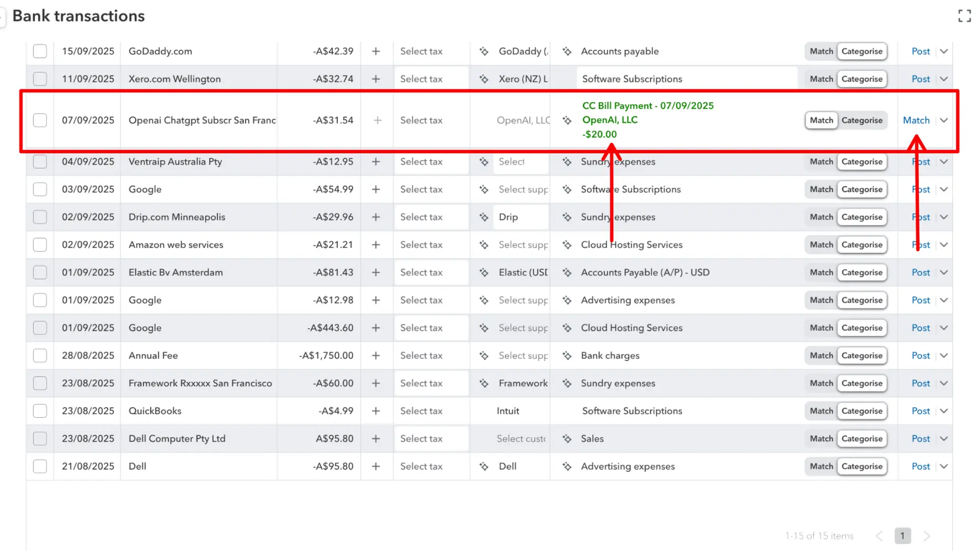Click plus icon in GoDaddy.com row
Screen dimensions: 980x551
pos(376,51)
